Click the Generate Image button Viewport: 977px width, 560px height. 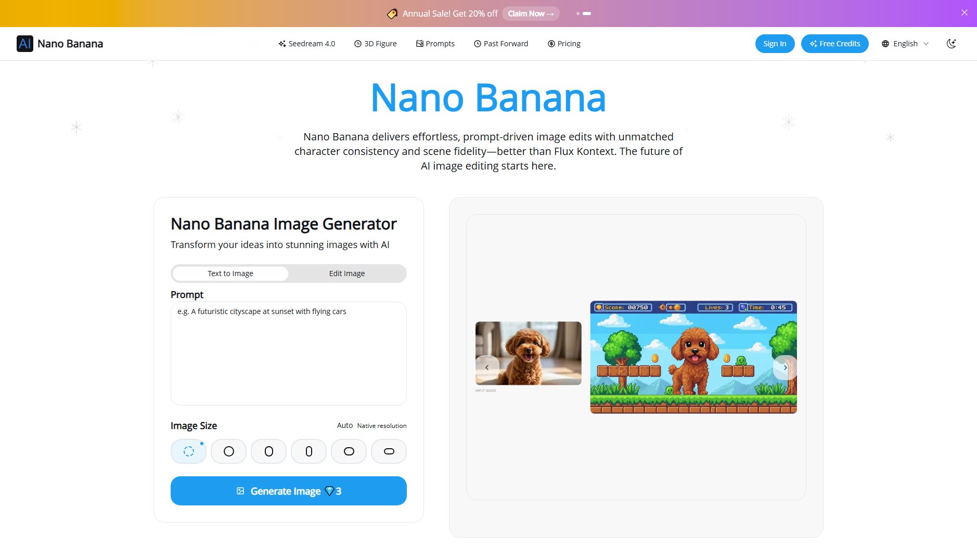tap(289, 491)
